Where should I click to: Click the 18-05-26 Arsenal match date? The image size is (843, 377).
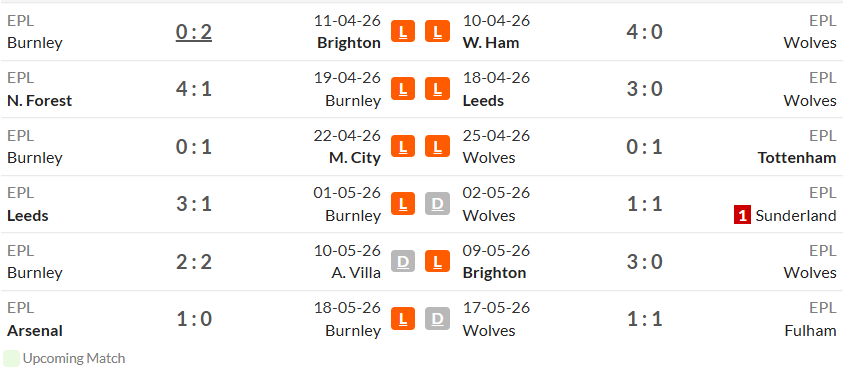point(347,308)
